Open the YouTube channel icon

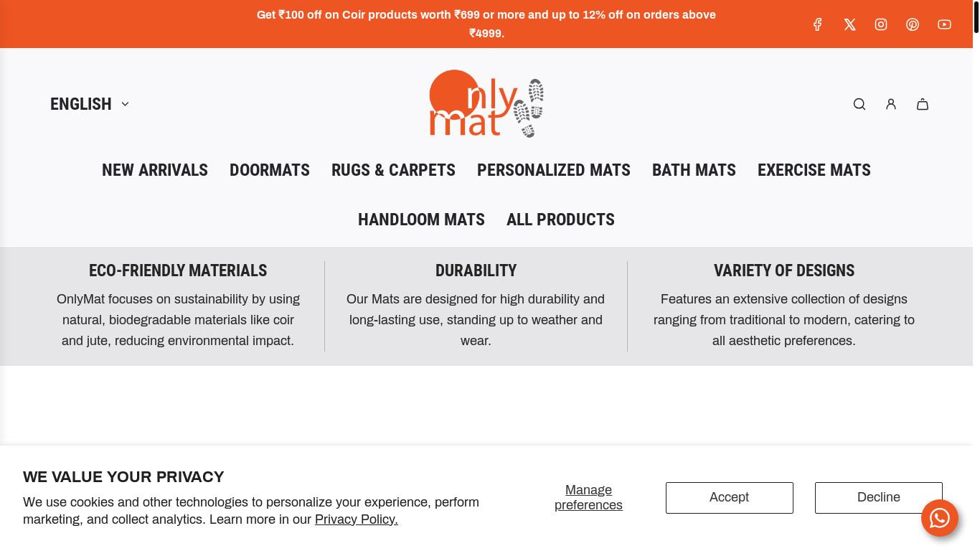pyautogui.click(x=944, y=24)
